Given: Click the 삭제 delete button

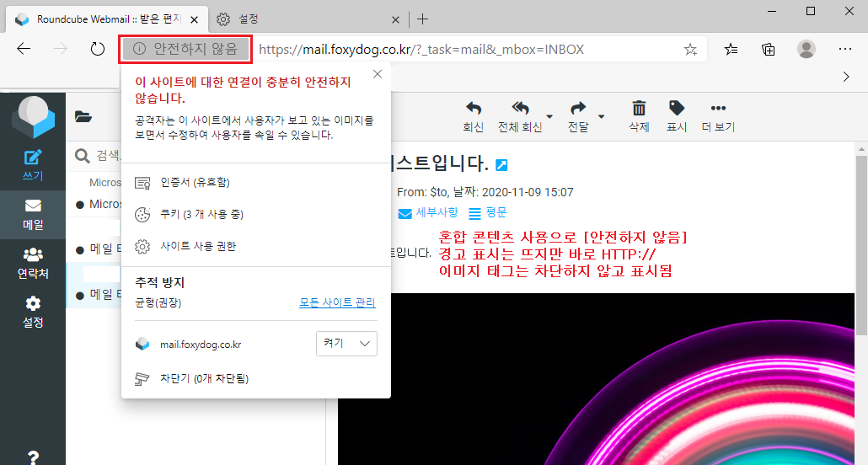Looking at the screenshot, I should 639,117.
